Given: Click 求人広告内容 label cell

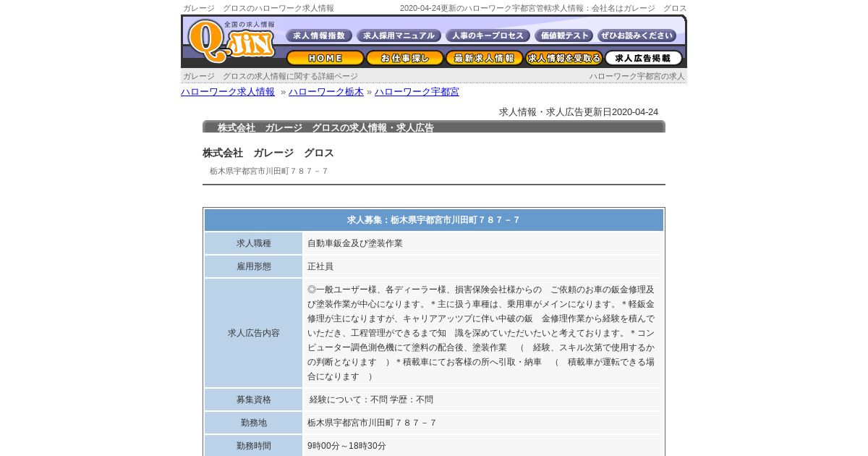Looking at the screenshot, I should [x=253, y=333].
